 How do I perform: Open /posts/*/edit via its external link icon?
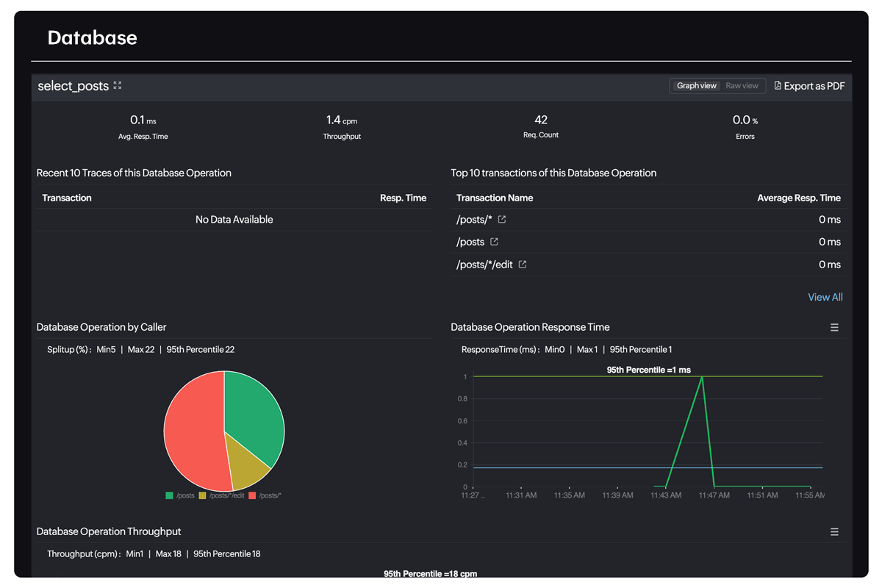point(522,264)
